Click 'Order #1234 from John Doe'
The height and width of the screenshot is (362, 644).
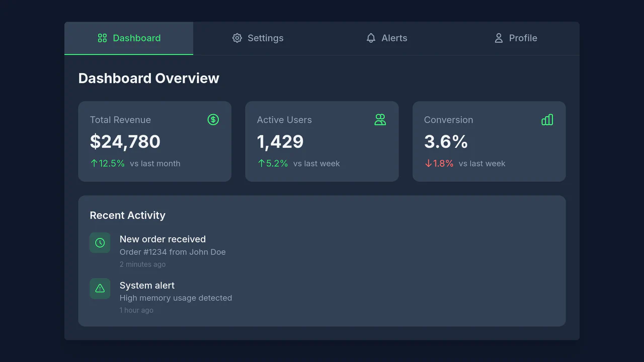coord(173,252)
